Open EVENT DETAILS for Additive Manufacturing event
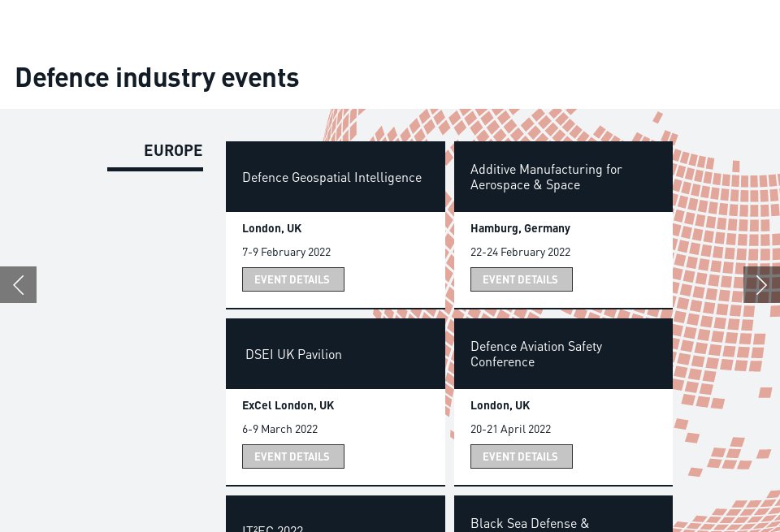This screenshot has width=780, height=532. tap(521, 279)
